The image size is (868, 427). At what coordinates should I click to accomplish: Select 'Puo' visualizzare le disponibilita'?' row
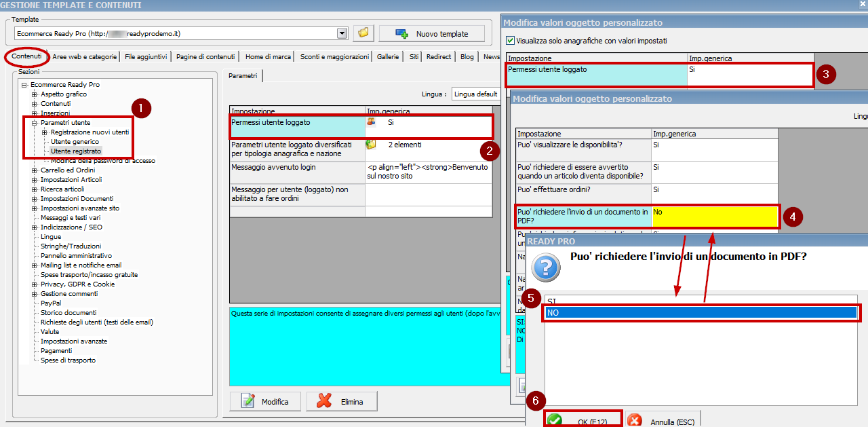coord(647,149)
